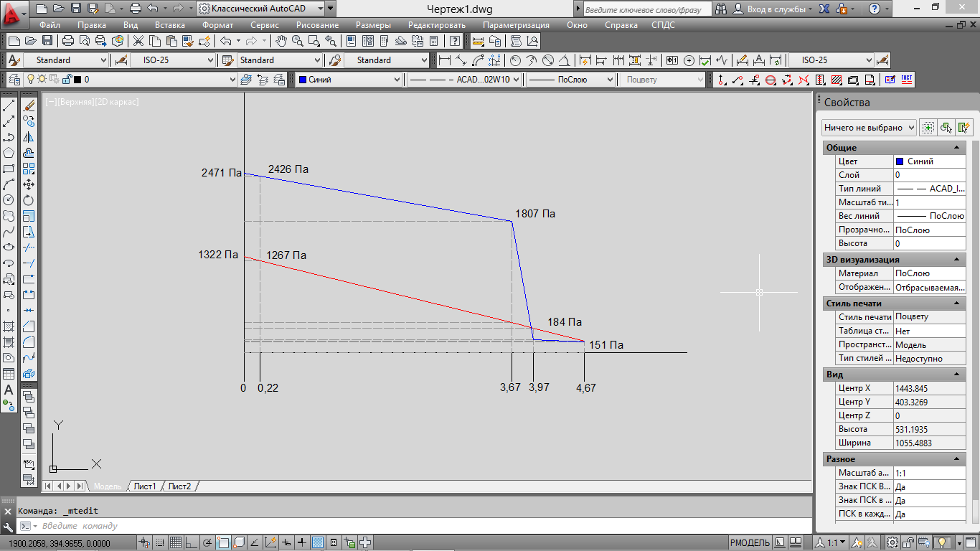Screen dimensions: 980x551
Task: Click the Цвет Синий color swatch in Properties
Action: click(x=900, y=161)
